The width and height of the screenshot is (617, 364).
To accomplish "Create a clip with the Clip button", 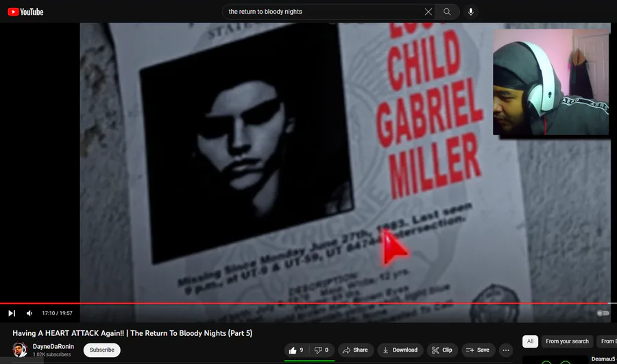I will [x=442, y=350].
